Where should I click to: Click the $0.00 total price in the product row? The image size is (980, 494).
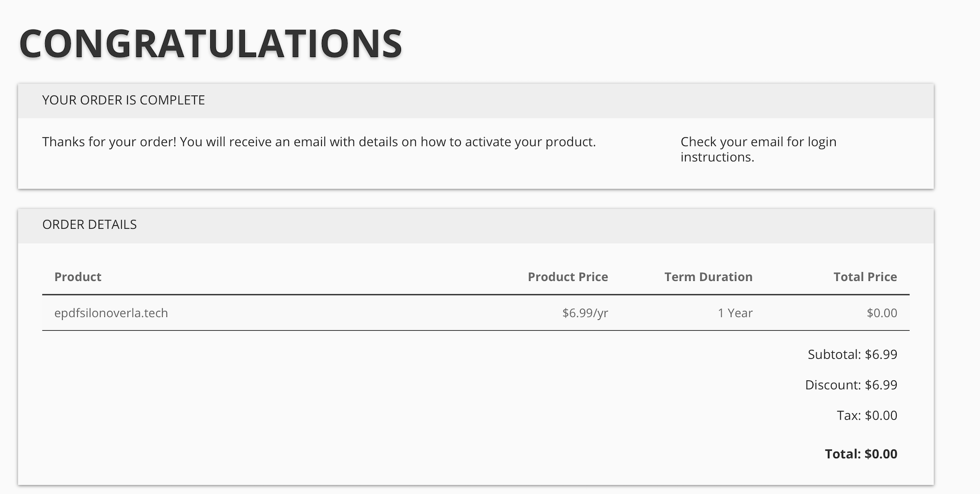pyautogui.click(x=882, y=313)
